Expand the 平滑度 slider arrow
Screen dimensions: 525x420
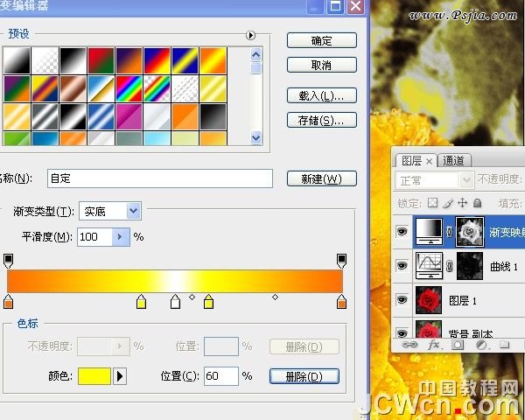(x=122, y=237)
